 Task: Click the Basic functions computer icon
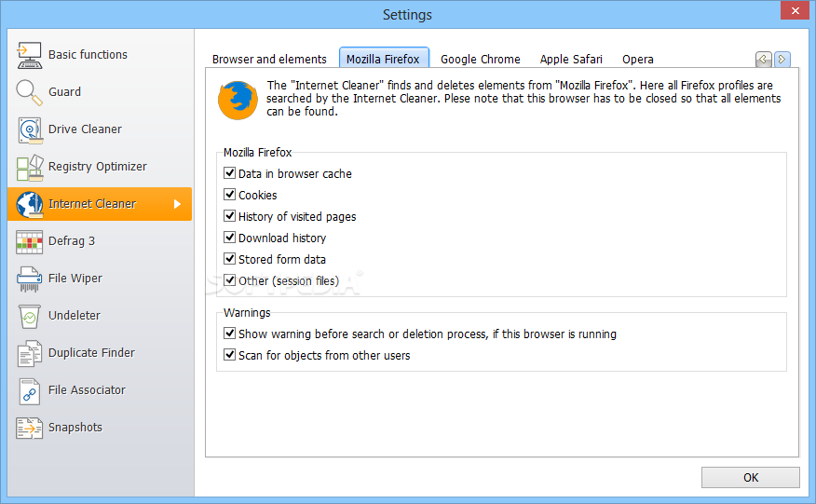(29, 55)
